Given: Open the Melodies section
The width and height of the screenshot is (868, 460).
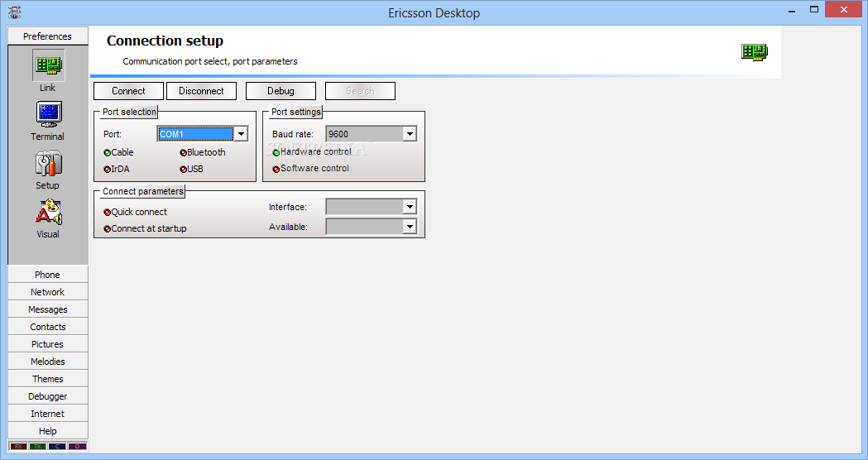Looking at the screenshot, I should click(48, 362).
